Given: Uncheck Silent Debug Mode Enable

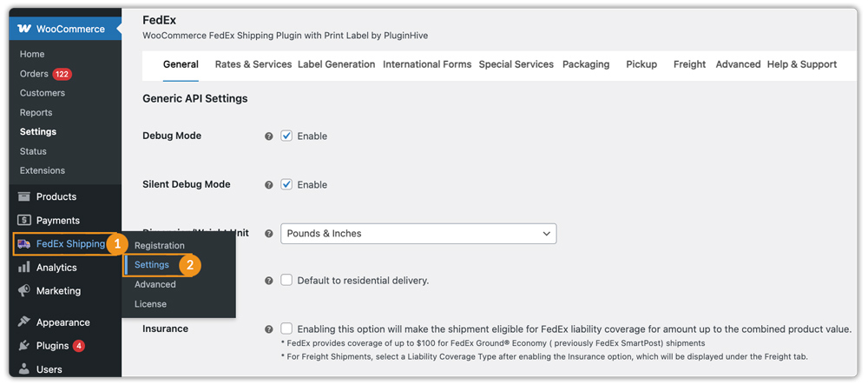Looking at the screenshot, I should click(x=286, y=184).
